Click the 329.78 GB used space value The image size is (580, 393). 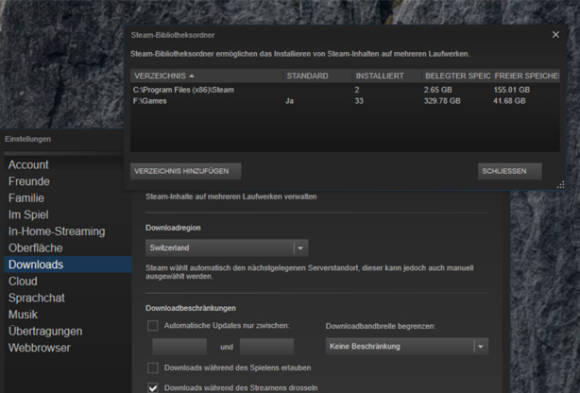tap(442, 101)
